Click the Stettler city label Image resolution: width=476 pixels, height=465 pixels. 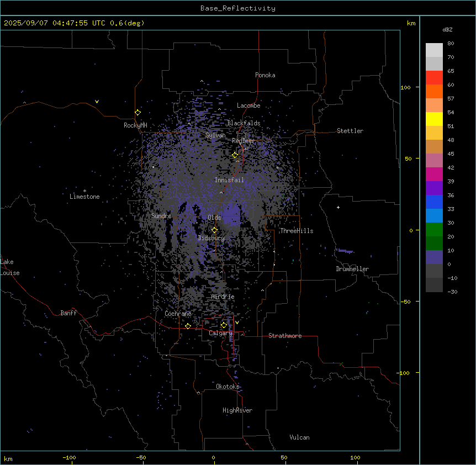[350, 131]
